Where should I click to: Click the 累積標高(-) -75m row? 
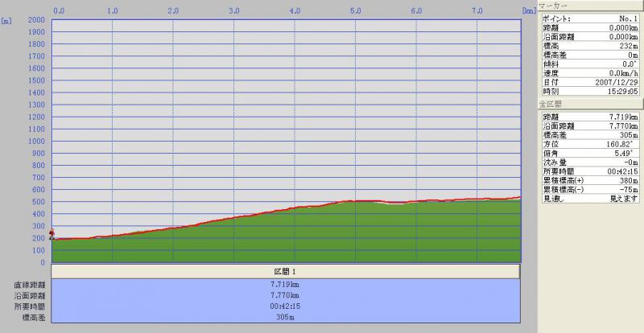[x=590, y=189]
